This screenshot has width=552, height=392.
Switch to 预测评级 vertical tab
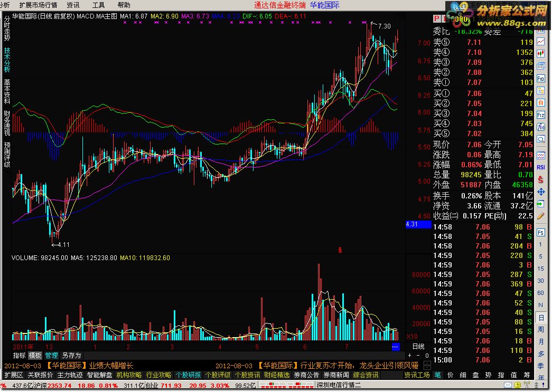(x=7, y=155)
